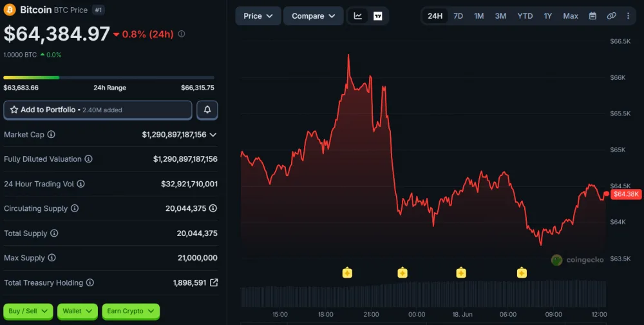Open the Buy / Sell dropdown

(28, 311)
